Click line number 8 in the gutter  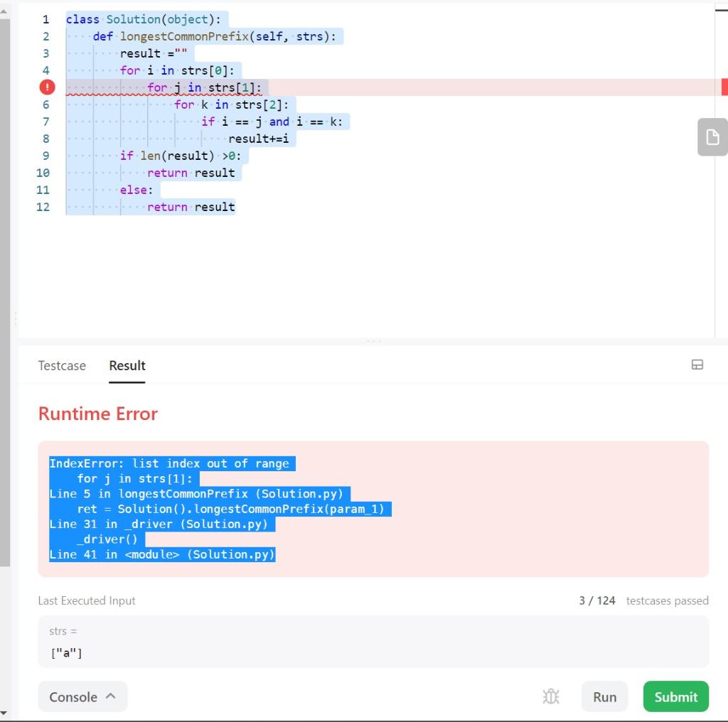pos(46,139)
